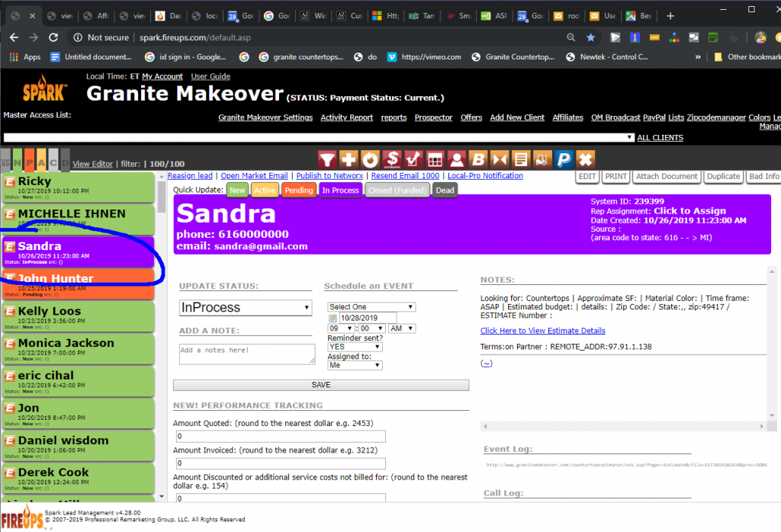Click the checkmark tasks toolbar icon

413,160
